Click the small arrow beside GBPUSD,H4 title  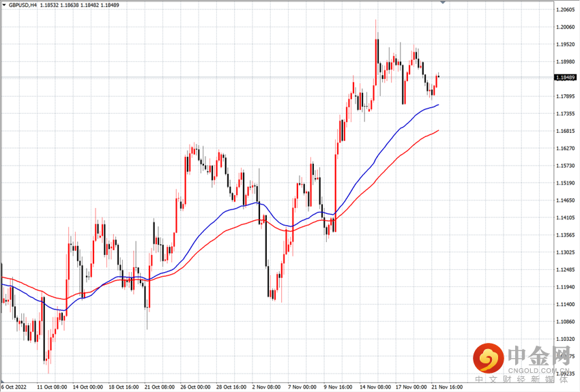pyautogui.click(x=4, y=5)
